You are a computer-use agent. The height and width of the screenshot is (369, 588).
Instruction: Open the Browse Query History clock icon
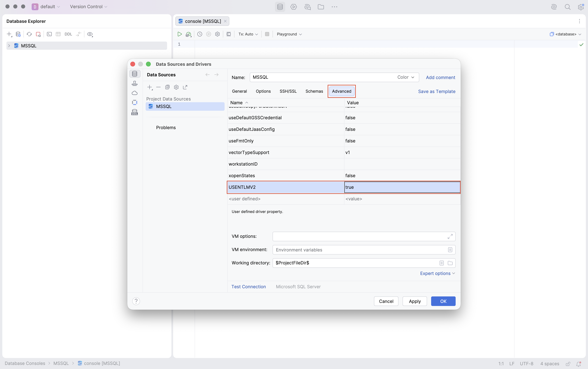pyautogui.click(x=200, y=34)
